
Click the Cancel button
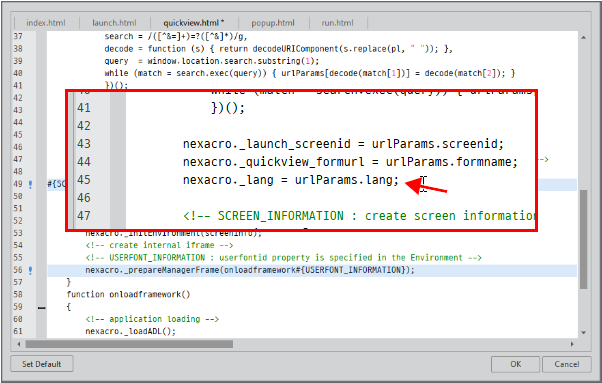pyautogui.click(x=567, y=364)
